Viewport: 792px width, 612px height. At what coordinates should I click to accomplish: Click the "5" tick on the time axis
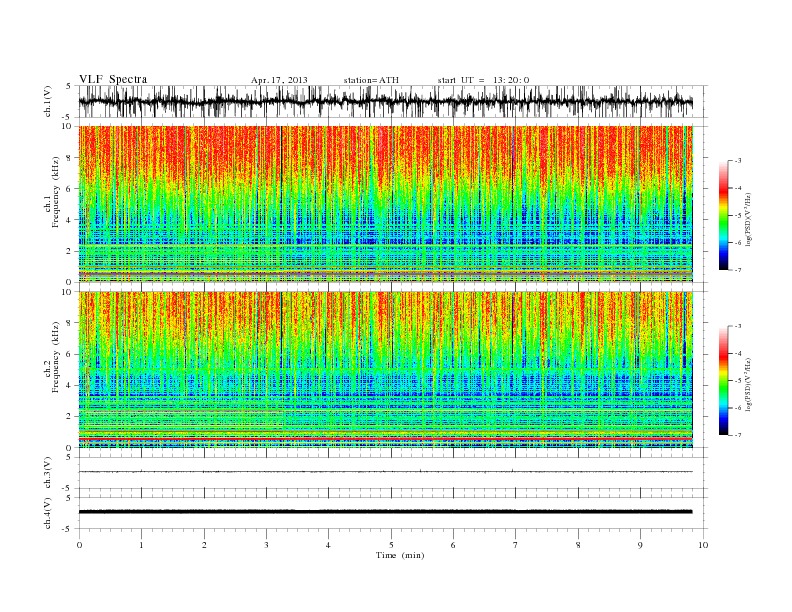point(391,545)
